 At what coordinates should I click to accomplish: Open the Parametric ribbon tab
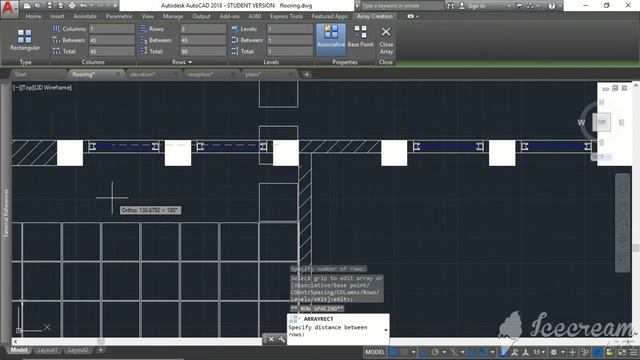(119, 16)
